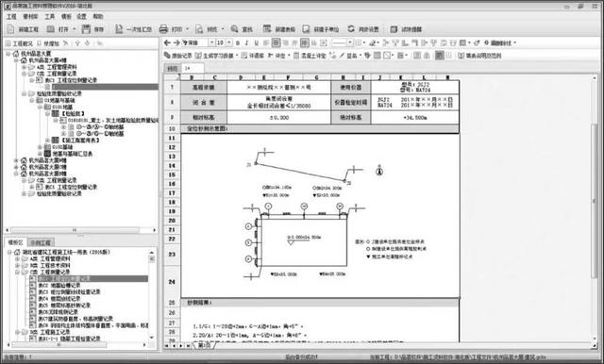Select 表C2 地基验槽记录 in the template tree
The image size is (604, 364).
click(x=59, y=285)
